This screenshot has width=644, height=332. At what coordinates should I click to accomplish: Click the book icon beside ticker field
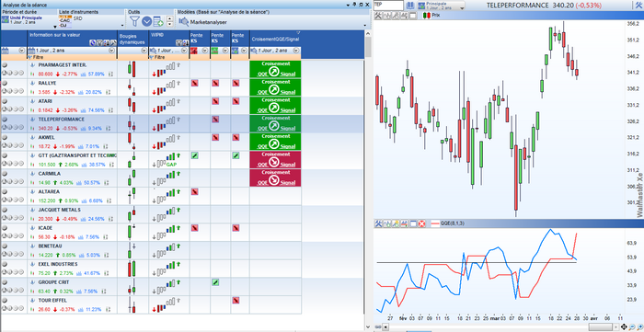(x=410, y=6)
